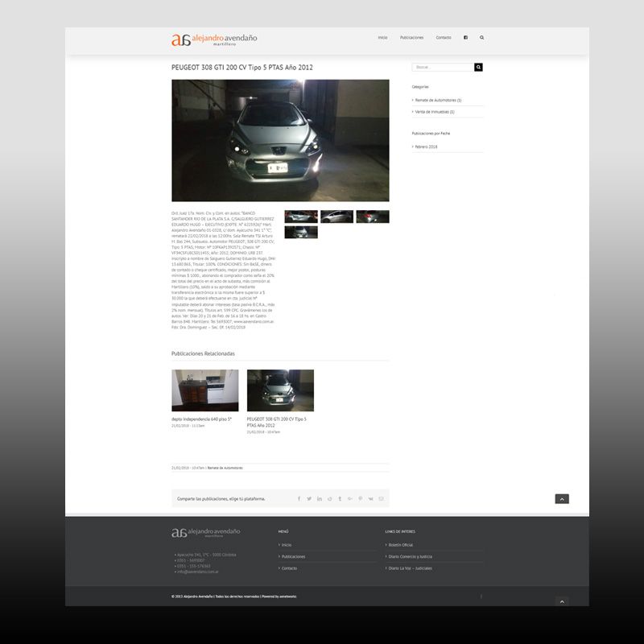Select the fourth gallery thumbnail on second row

pos(301,232)
